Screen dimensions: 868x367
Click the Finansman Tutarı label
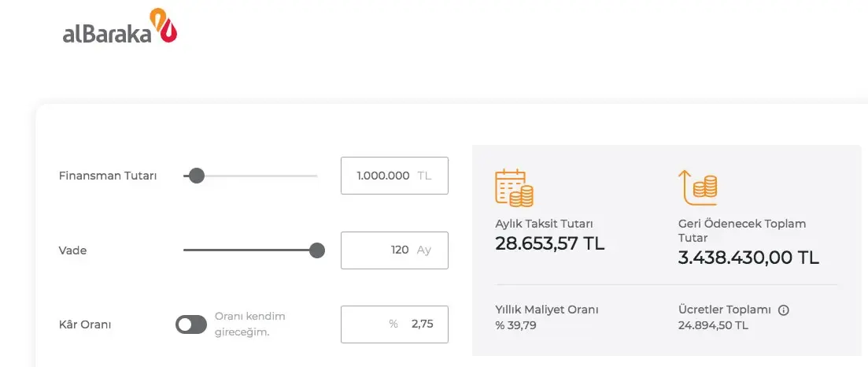(x=108, y=176)
